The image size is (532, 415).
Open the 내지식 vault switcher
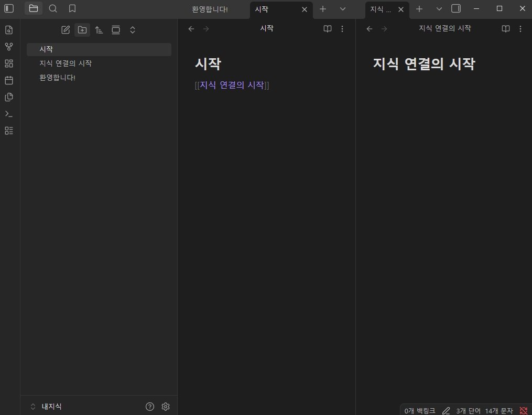[46, 407]
